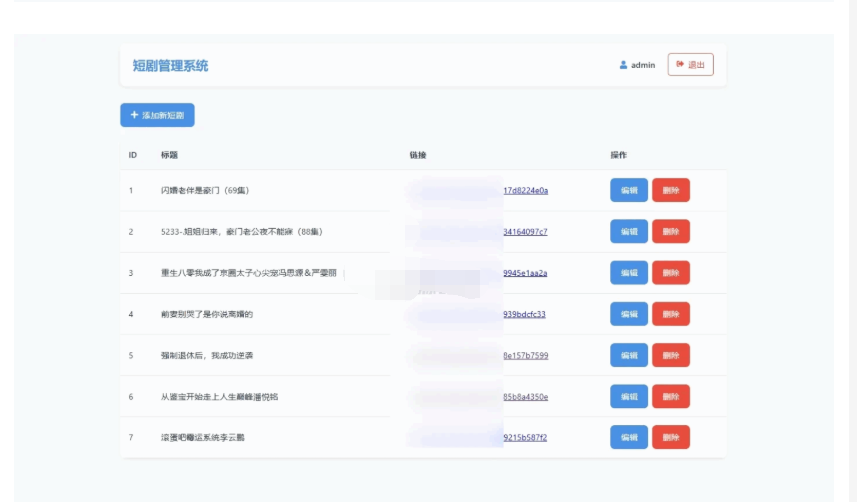Viewport: 857px width, 502px height.
Task: Select title 5233-姐姐归来 row text
Action: [x=242, y=231]
